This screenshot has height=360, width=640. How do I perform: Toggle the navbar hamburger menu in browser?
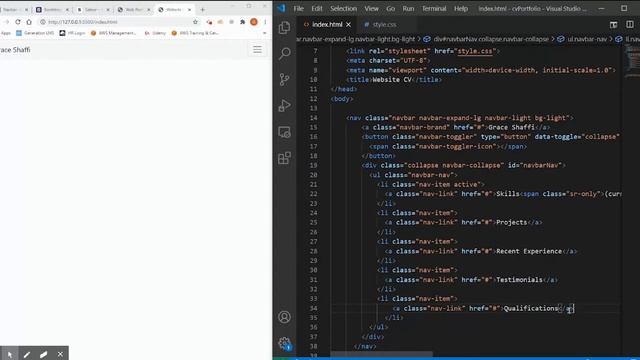coord(257,49)
